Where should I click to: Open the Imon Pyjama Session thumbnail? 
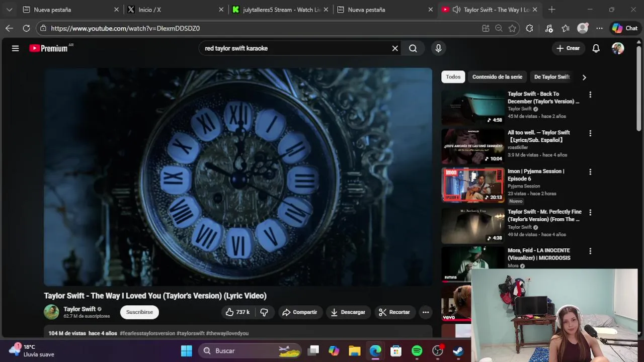(x=473, y=185)
